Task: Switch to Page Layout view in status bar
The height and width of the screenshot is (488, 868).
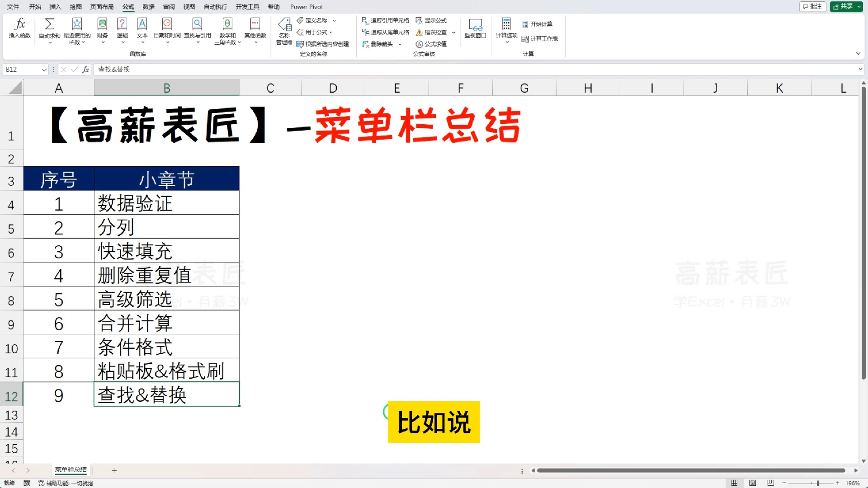Action: point(752,483)
